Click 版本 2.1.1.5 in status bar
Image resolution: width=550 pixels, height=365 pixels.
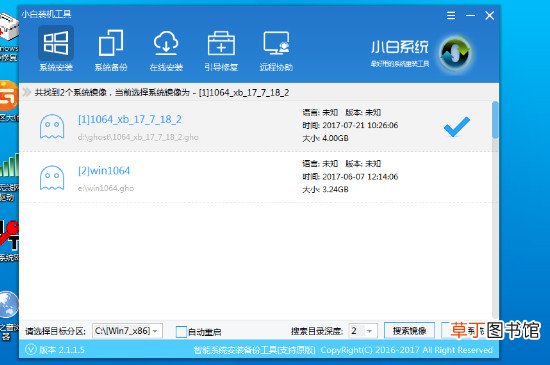click(62, 350)
